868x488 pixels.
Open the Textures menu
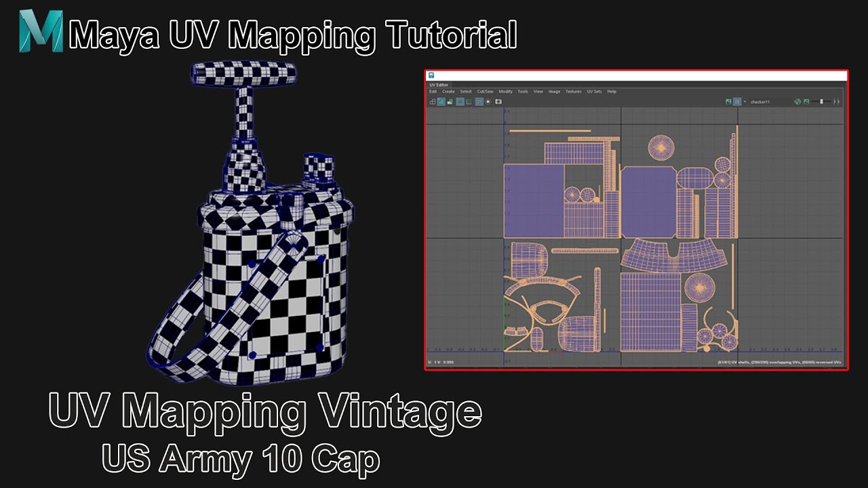tap(574, 91)
